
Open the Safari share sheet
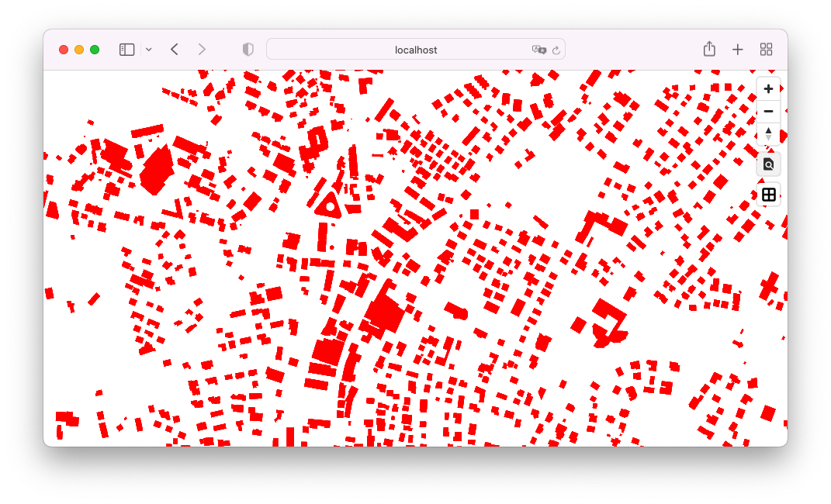tap(709, 49)
